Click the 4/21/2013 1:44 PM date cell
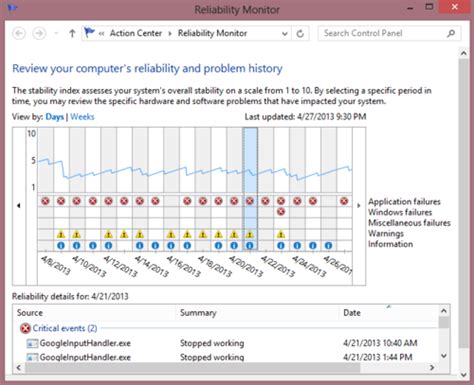 tap(378, 357)
